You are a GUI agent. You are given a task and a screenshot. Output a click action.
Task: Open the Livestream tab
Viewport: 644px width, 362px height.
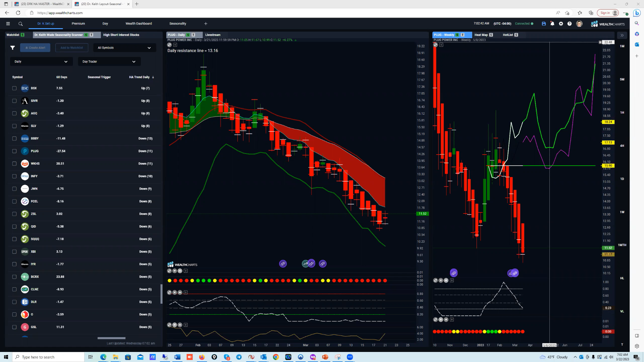(x=213, y=35)
